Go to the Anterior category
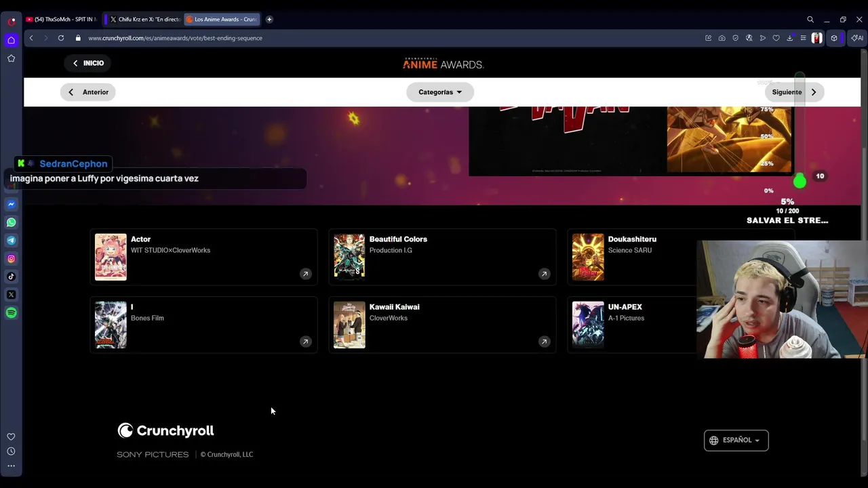Image resolution: width=868 pixels, height=488 pixels. coord(88,92)
